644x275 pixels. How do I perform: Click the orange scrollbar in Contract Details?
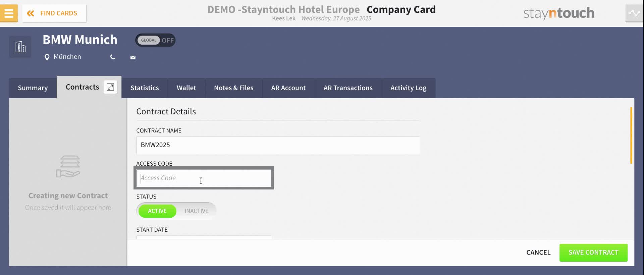pos(631,135)
